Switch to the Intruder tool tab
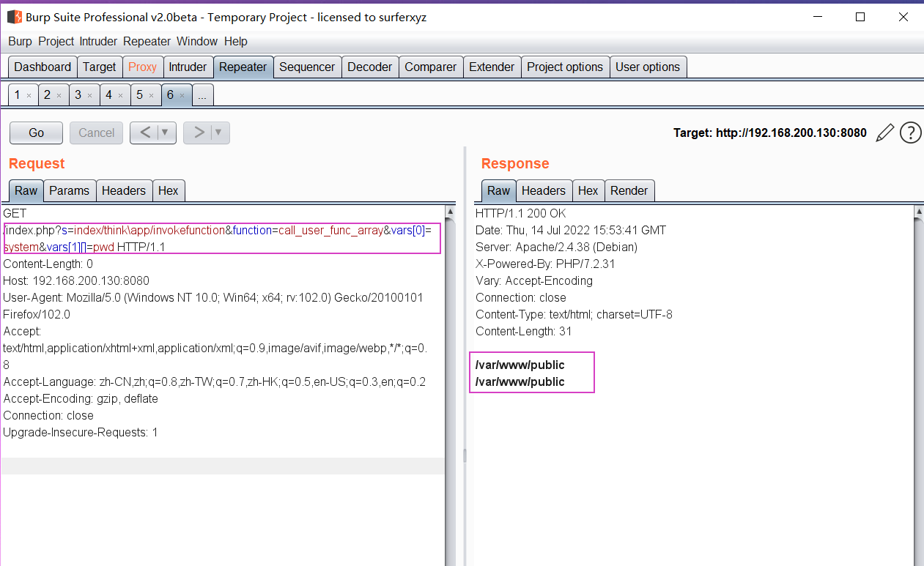 point(188,67)
